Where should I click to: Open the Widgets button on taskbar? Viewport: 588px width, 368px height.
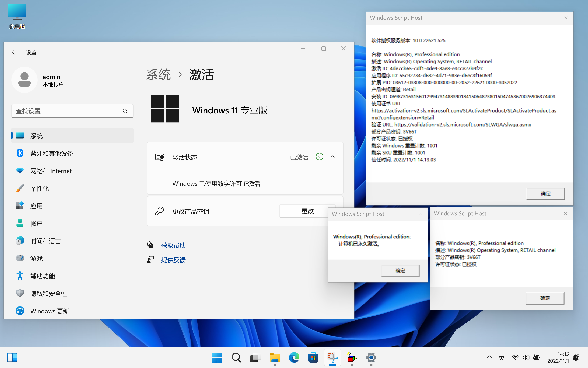click(12, 357)
